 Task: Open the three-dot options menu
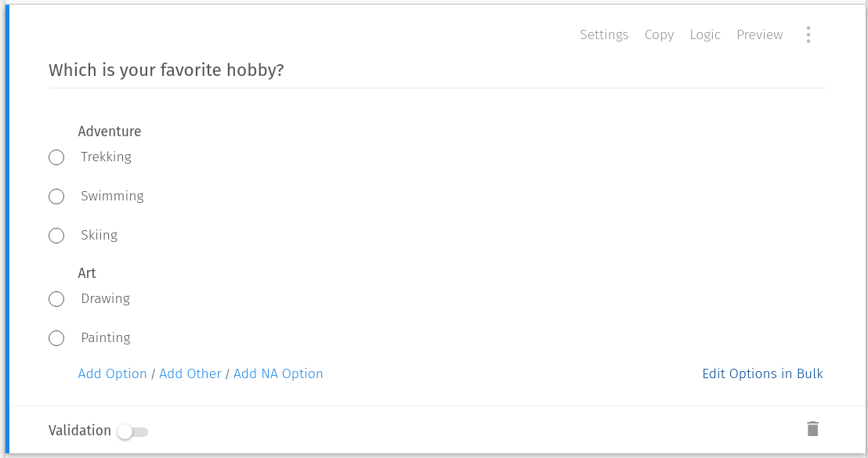(x=808, y=34)
